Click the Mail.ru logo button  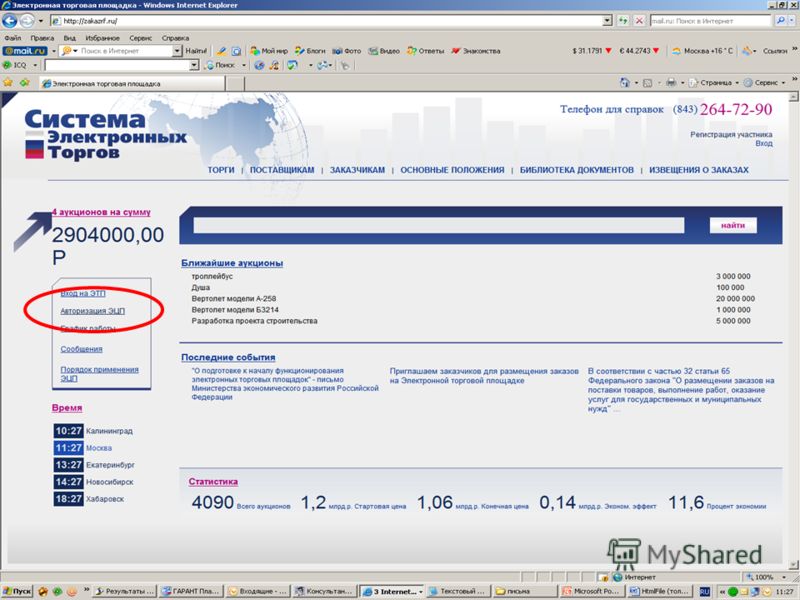pos(24,51)
